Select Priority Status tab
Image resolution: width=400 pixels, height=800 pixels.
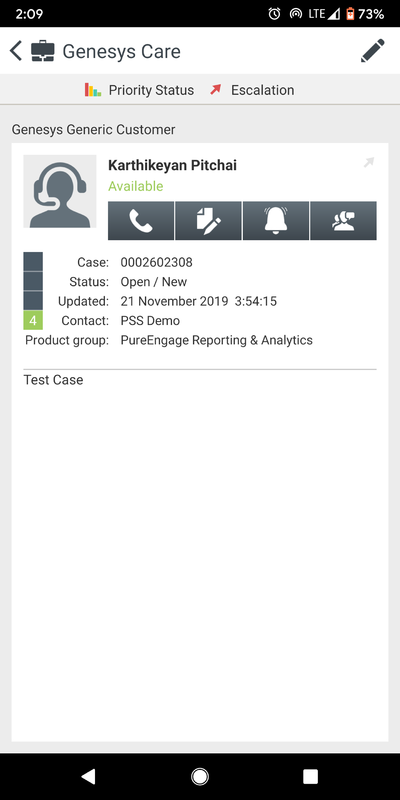[x=139, y=90]
